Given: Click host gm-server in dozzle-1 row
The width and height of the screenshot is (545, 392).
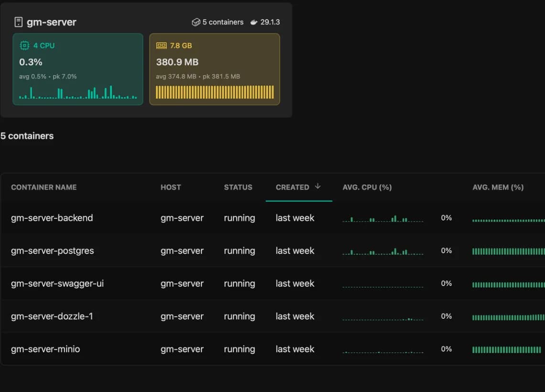Looking at the screenshot, I should (x=182, y=316).
